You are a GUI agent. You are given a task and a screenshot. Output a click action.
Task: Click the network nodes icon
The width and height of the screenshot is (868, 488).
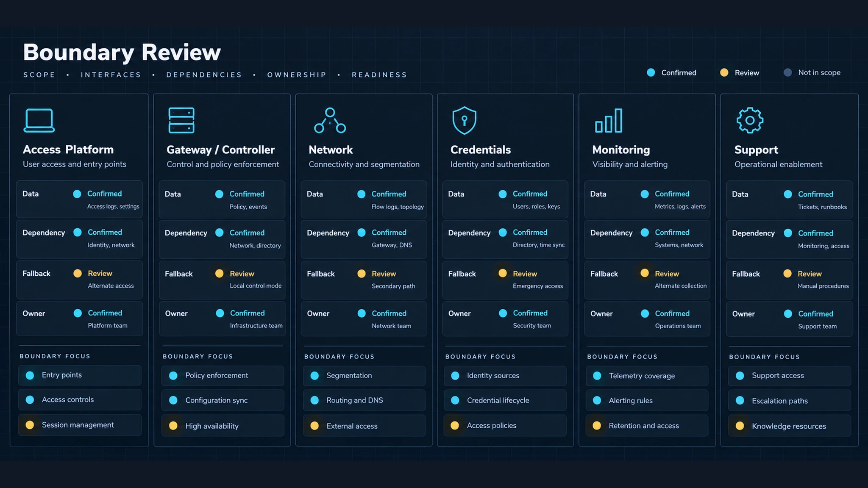(x=330, y=120)
